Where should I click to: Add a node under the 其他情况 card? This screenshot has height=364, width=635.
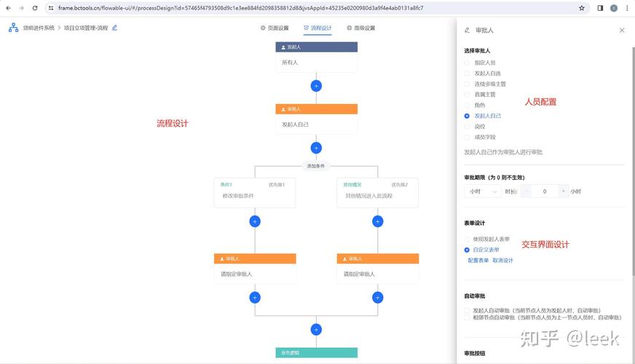click(378, 221)
